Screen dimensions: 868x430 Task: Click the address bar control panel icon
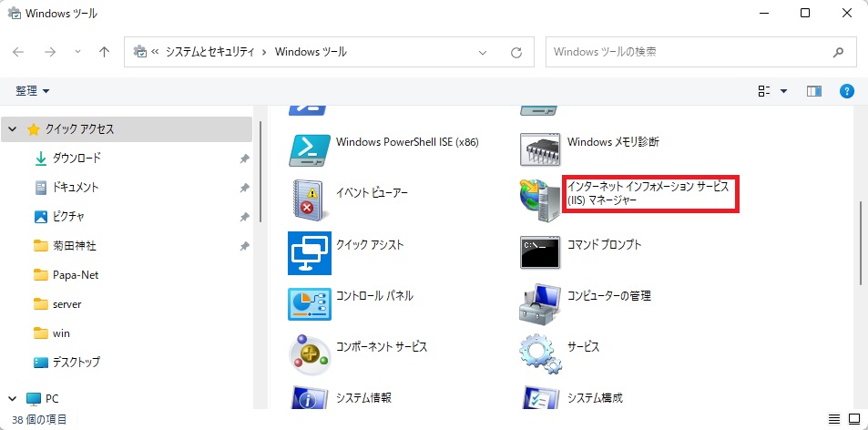(140, 52)
